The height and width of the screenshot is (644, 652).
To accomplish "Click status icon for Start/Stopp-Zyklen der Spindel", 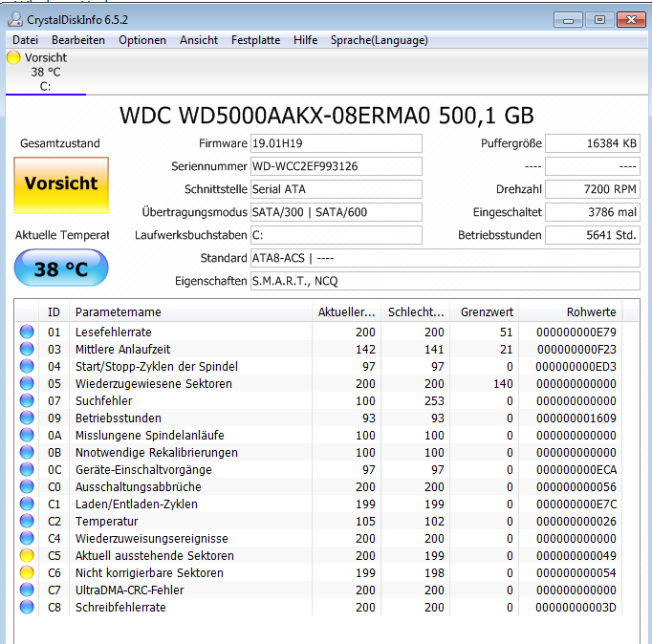I will 27,366.
